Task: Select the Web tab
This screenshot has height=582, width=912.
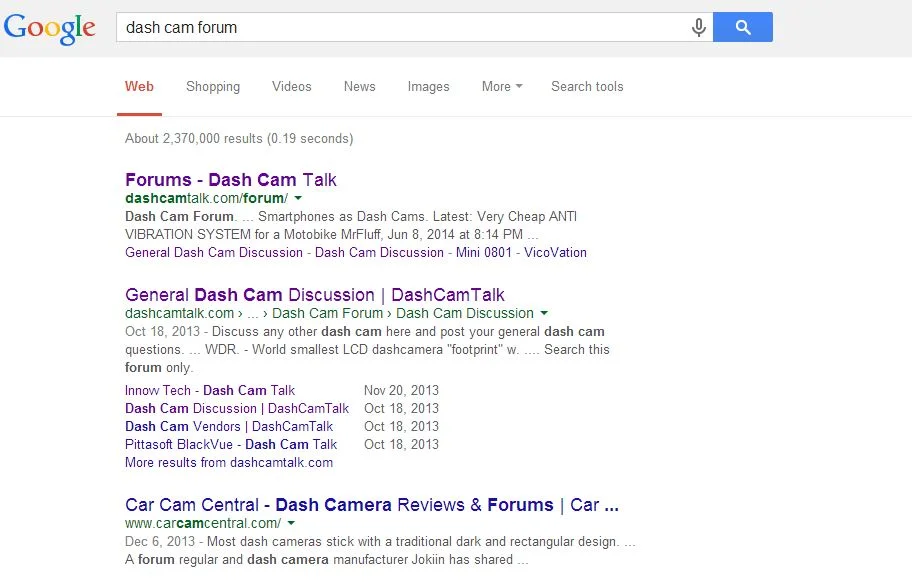Action: tap(139, 87)
